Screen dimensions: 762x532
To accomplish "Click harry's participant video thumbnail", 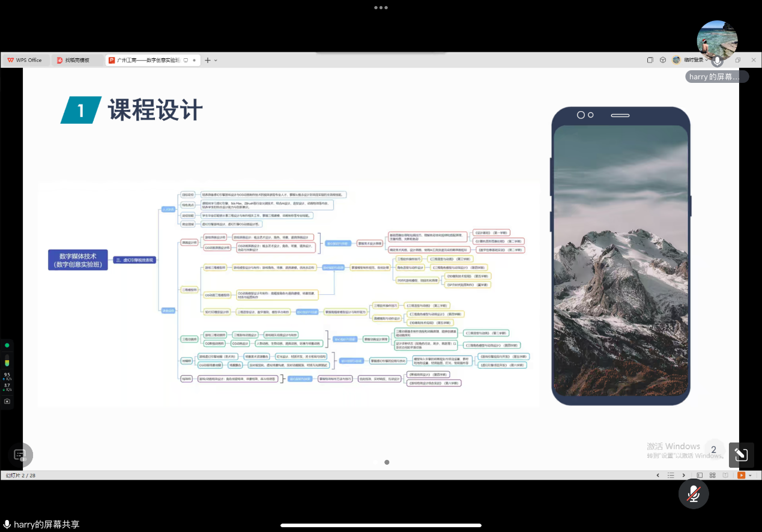I will tap(717, 43).
